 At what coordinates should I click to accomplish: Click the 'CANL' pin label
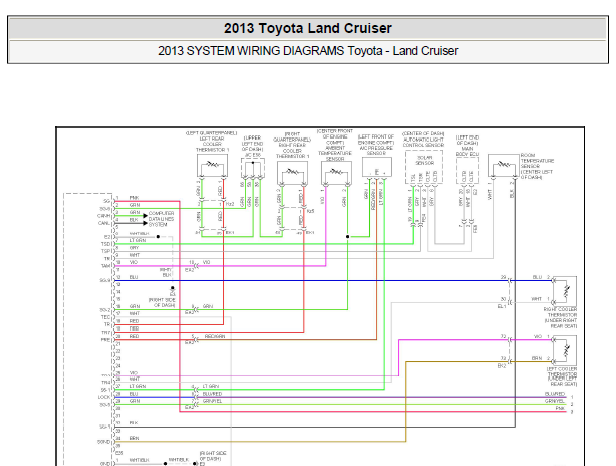(104, 223)
